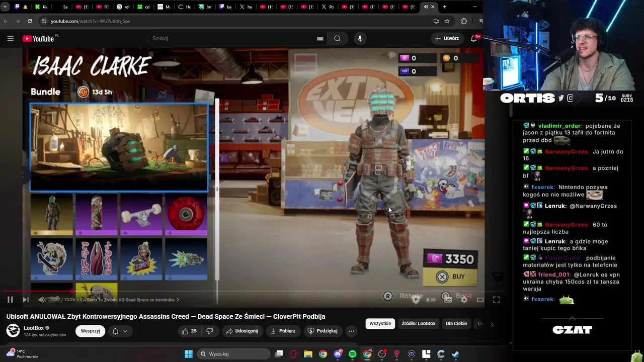The image size is (644, 362).
Task: Dislike the video with thumbs down
Action: 210,331
